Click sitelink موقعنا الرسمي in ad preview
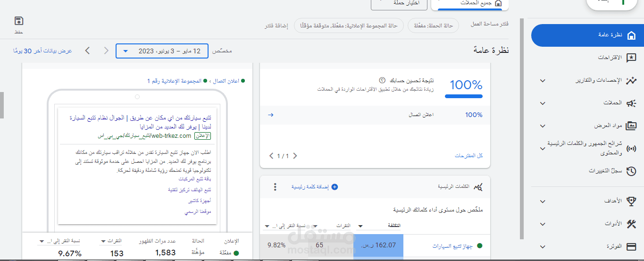Viewport: 644px width, 261px height. tap(198, 212)
